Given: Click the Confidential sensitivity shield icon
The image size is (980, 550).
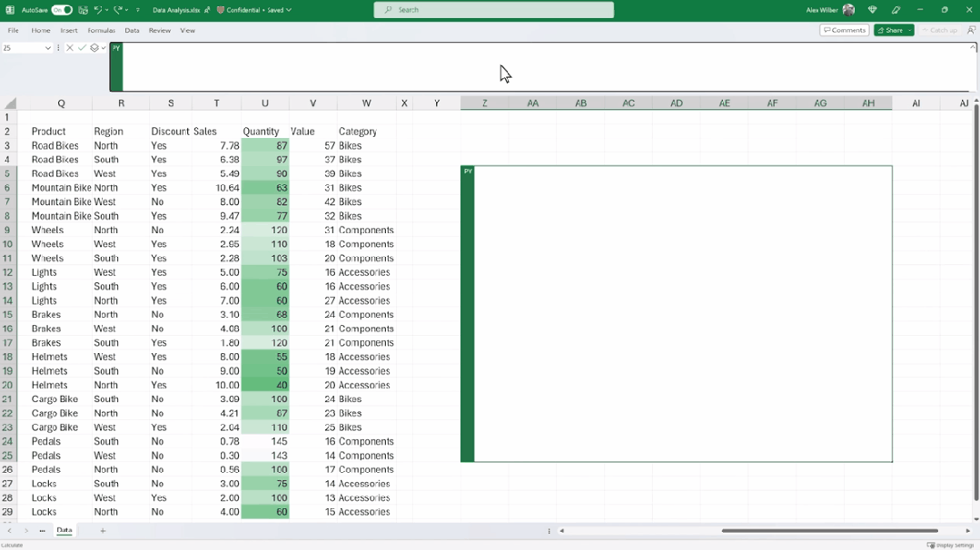Looking at the screenshot, I should [222, 11].
